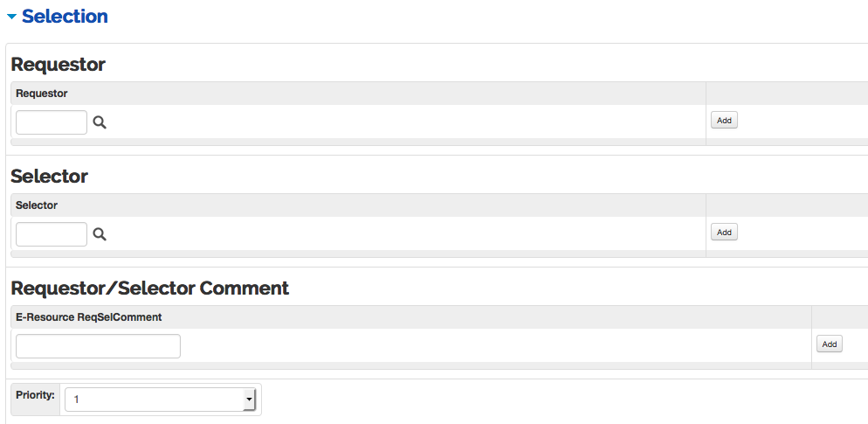Image resolution: width=868 pixels, height=424 pixels.
Task: Click the Priority dropdown arrow
Action: [249, 400]
